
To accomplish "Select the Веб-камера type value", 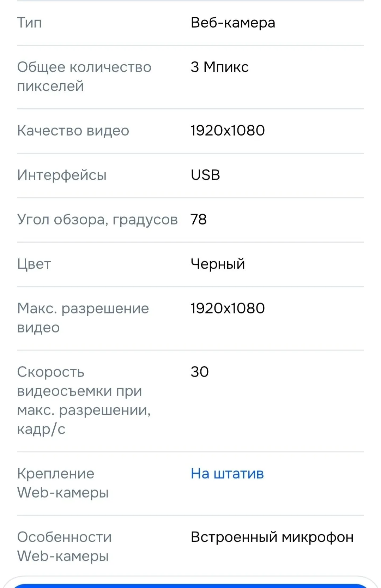I will tap(233, 23).
